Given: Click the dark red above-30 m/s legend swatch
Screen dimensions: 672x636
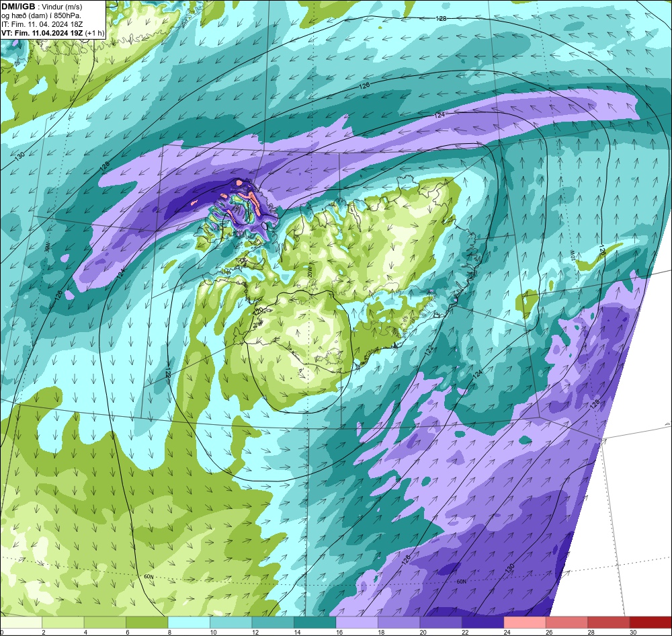Looking at the screenshot, I should coord(650,623).
